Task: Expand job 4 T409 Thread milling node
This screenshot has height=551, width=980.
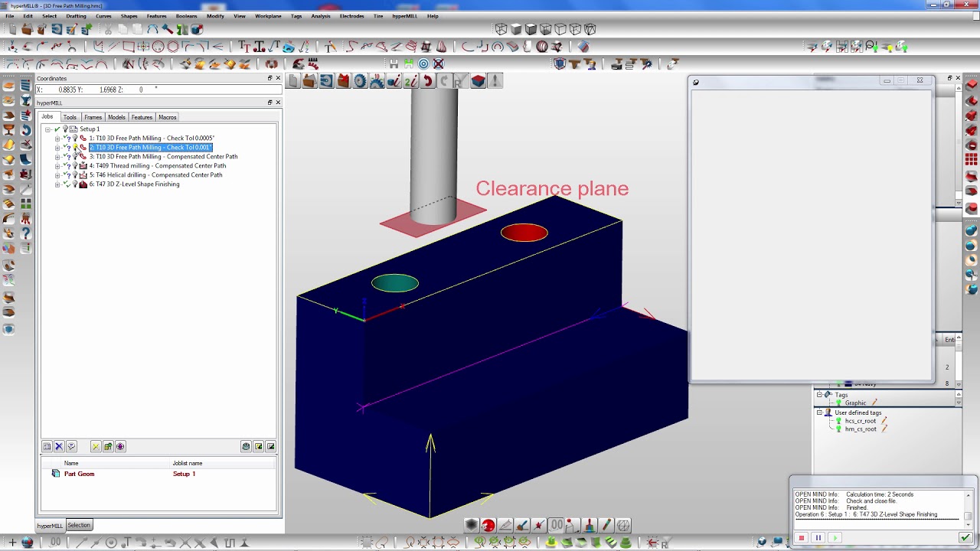Action: point(57,166)
